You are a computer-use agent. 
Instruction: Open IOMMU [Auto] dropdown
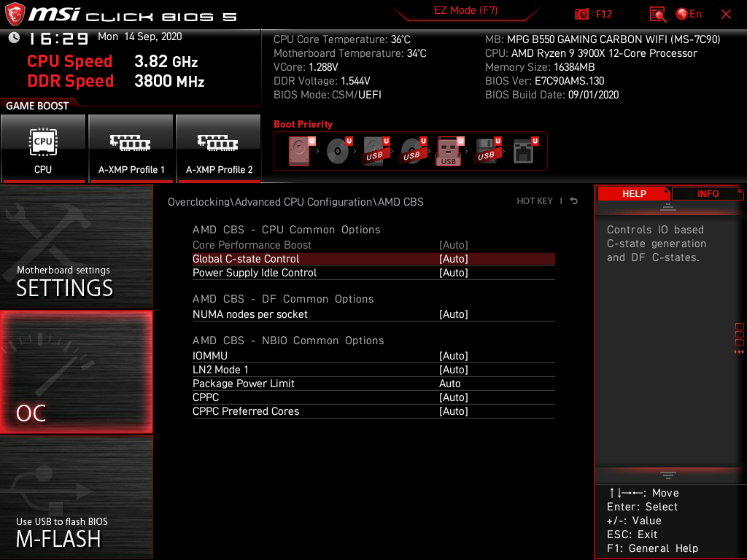click(x=454, y=356)
